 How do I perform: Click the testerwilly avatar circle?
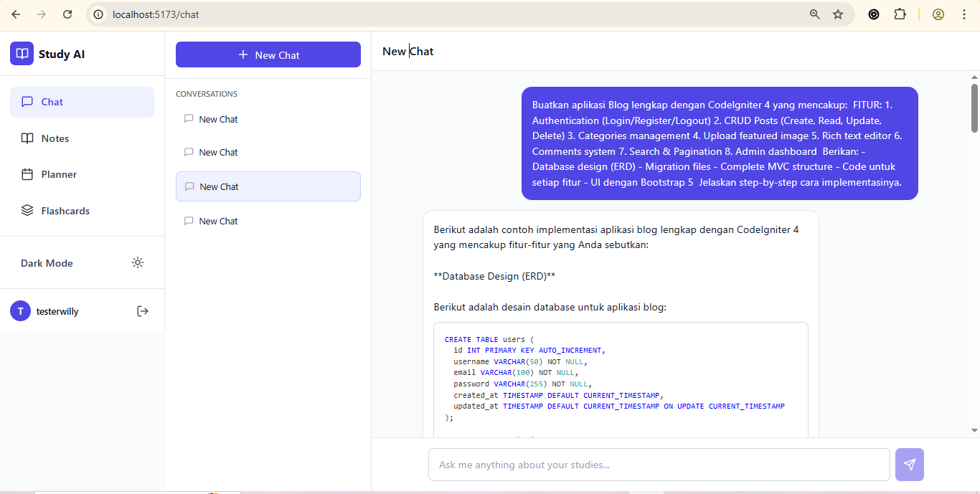pyautogui.click(x=20, y=310)
